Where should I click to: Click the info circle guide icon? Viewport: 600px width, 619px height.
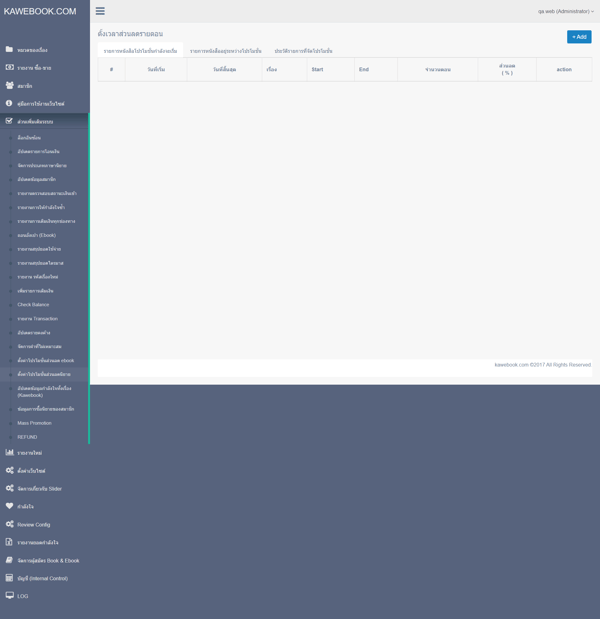click(x=9, y=103)
